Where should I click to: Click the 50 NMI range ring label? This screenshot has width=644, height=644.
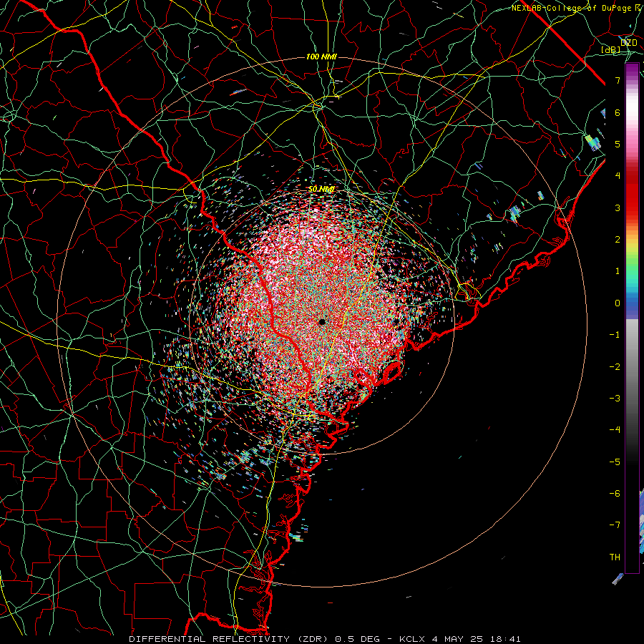tap(321, 189)
